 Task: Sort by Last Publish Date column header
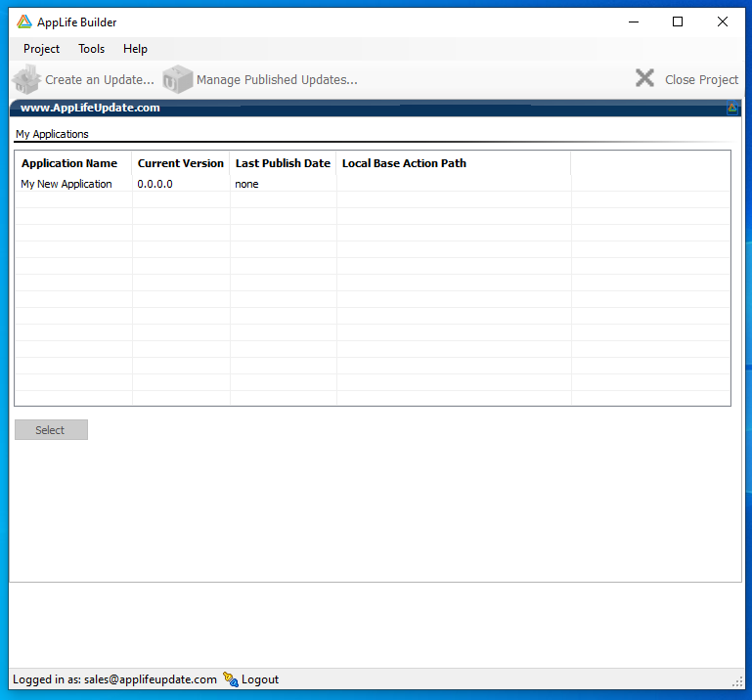[283, 163]
